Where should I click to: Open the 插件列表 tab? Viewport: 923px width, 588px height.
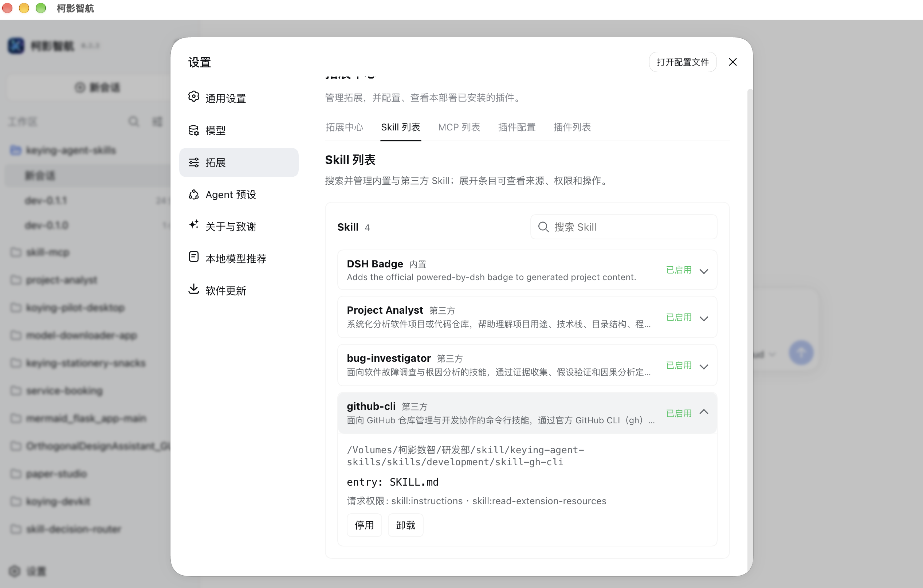pos(572,127)
